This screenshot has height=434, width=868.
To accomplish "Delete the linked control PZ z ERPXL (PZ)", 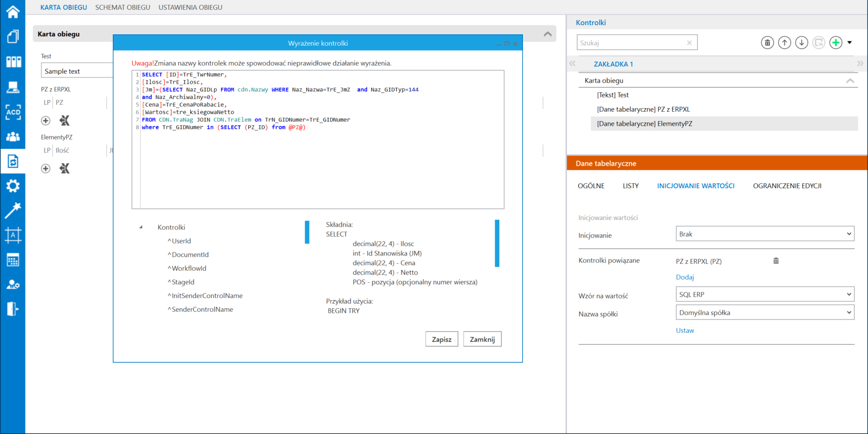I will point(776,261).
